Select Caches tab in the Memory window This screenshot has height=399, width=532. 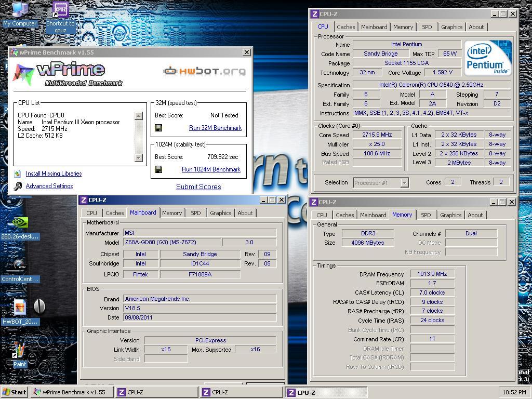pyautogui.click(x=345, y=215)
